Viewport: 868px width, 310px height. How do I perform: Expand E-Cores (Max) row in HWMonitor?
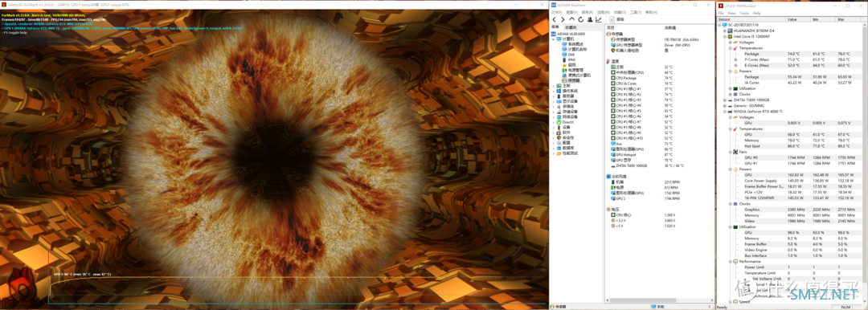pyautogui.click(x=735, y=65)
